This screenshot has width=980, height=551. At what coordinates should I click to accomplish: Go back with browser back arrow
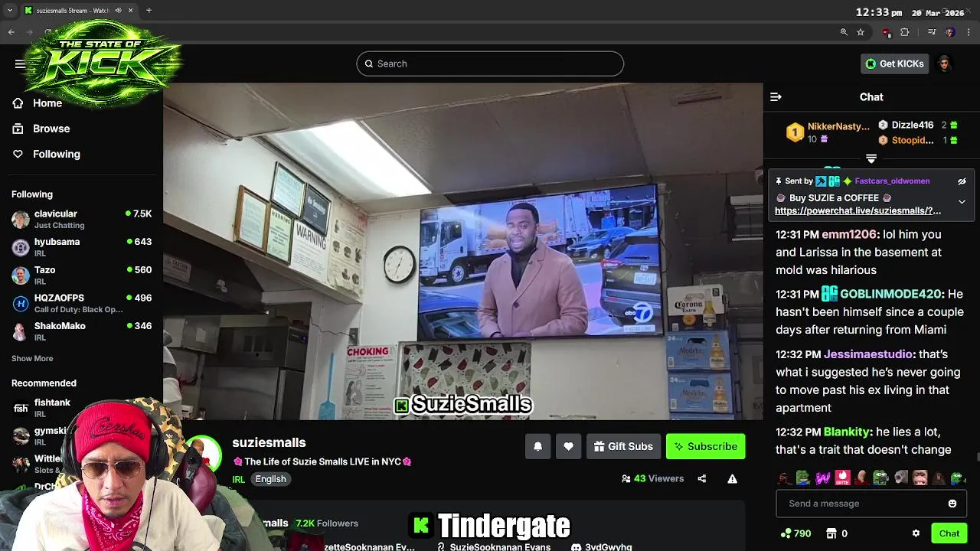[11, 32]
